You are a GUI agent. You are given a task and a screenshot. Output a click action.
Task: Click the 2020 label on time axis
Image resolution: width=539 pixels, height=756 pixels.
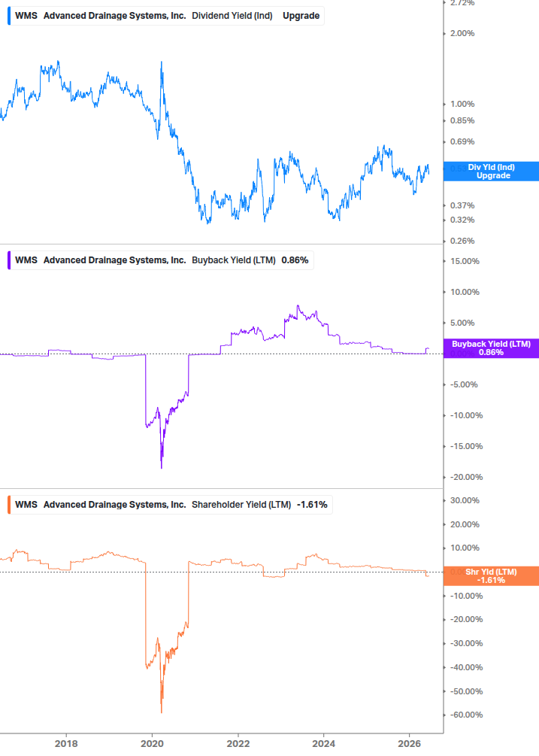pyautogui.click(x=152, y=743)
